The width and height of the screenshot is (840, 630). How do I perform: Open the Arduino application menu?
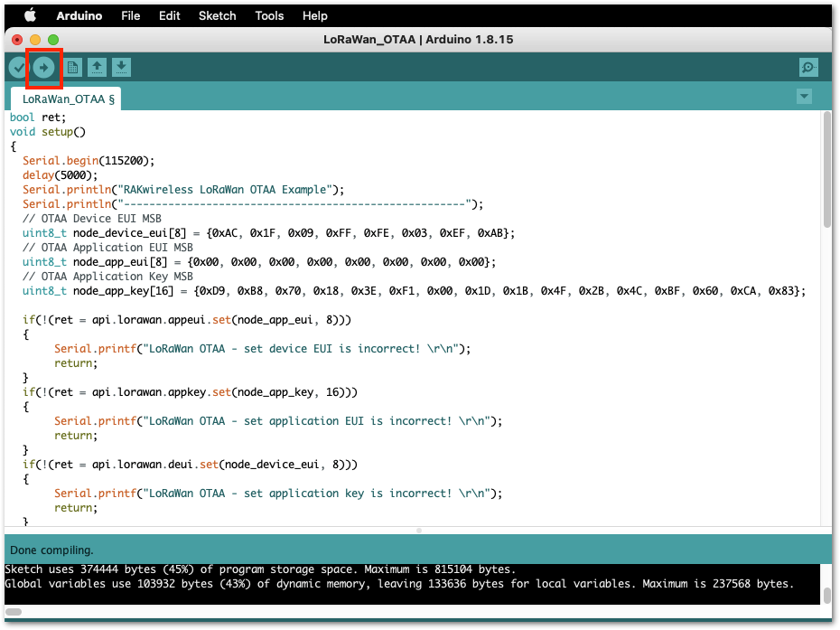pyautogui.click(x=79, y=15)
